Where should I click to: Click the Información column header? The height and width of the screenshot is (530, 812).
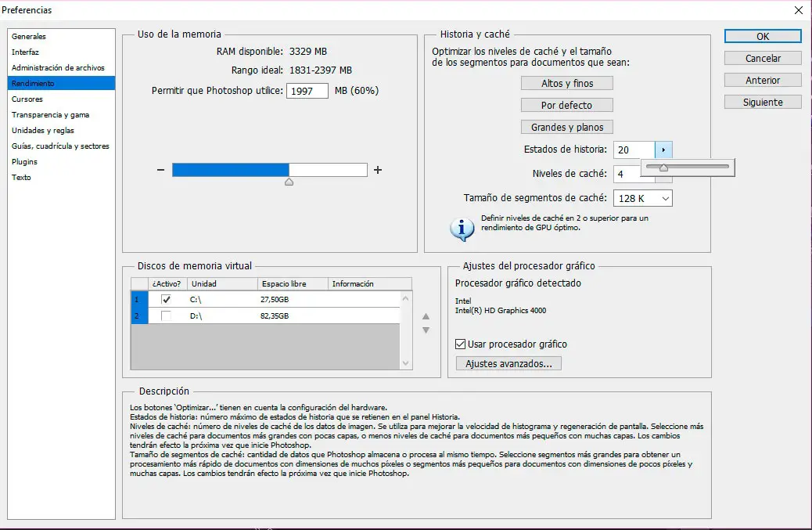tap(370, 284)
